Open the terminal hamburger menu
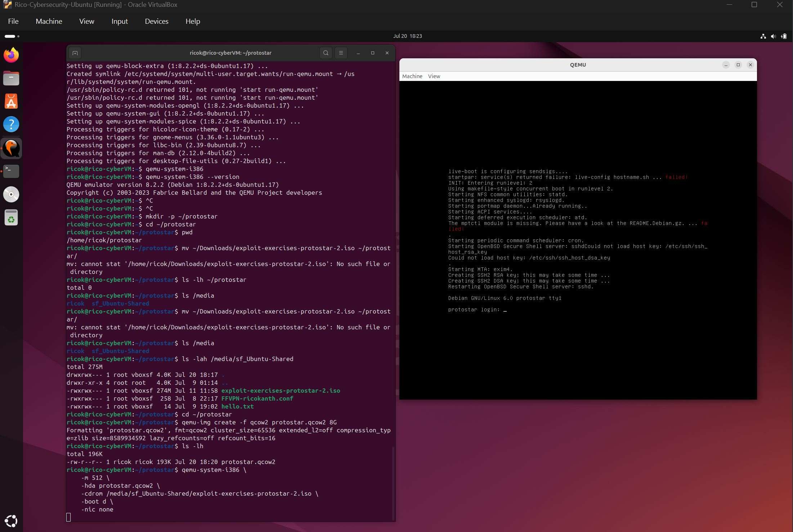The width and height of the screenshot is (793, 532). (x=341, y=53)
